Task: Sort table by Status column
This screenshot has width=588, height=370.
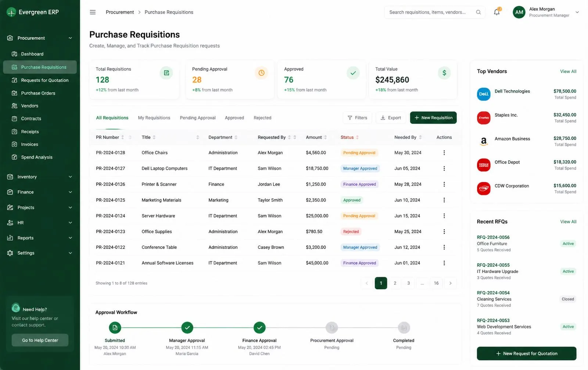Action: pyautogui.click(x=349, y=137)
